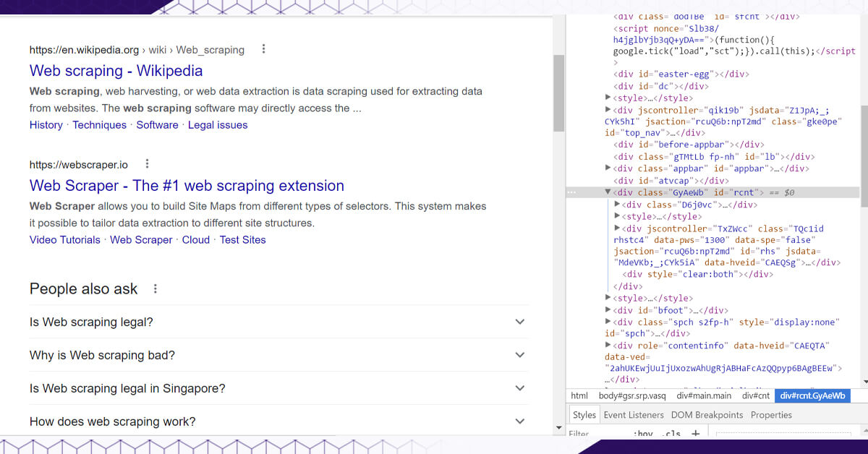Open the DOM Breakpoints tab
Image resolution: width=868 pixels, height=454 pixels.
(x=707, y=415)
